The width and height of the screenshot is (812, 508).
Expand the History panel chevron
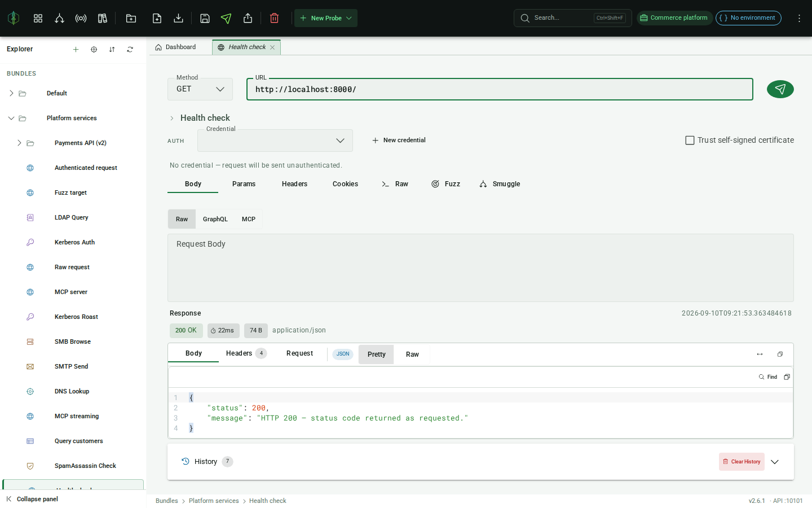point(775,462)
